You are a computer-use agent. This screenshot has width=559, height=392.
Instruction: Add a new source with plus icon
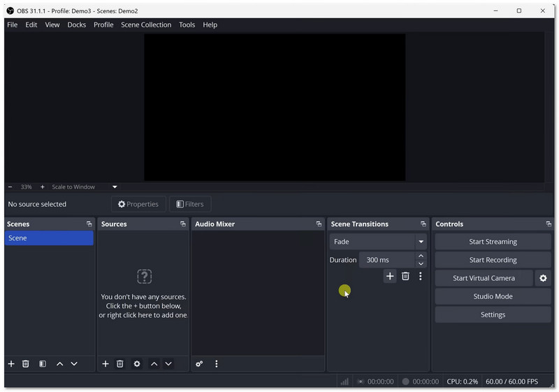coord(106,364)
